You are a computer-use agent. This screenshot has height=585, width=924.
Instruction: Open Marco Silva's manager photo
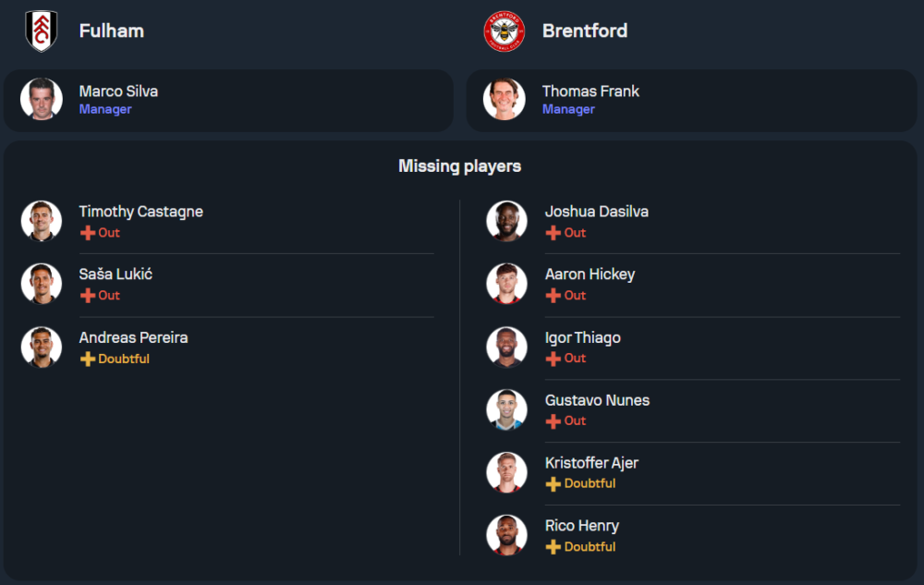coord(42,99)
